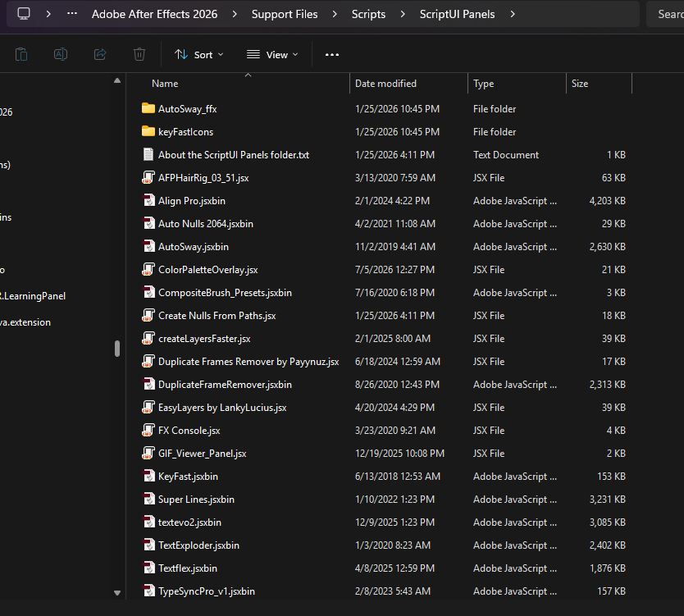Click the 2,630 KB size of AutoSway.jsxbin
The height and width of the screenshot is (616, 684).
click(607, 247)
